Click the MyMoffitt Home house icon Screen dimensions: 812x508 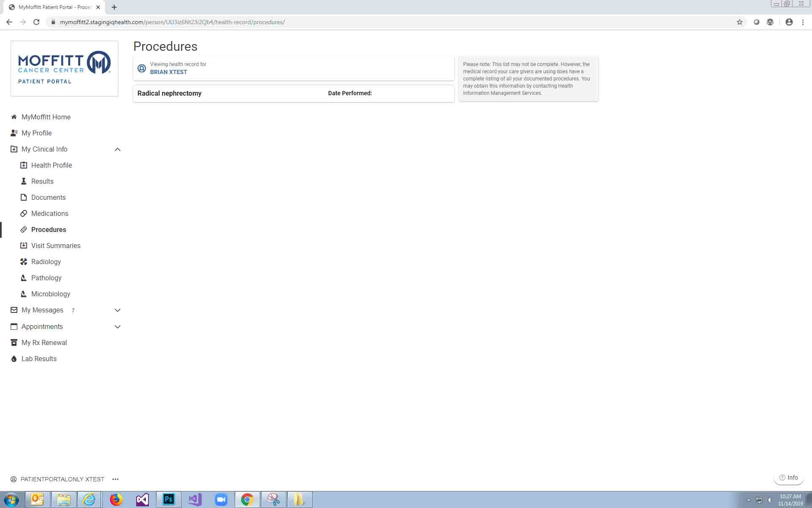pyautogui.click(x=14, y=117)
